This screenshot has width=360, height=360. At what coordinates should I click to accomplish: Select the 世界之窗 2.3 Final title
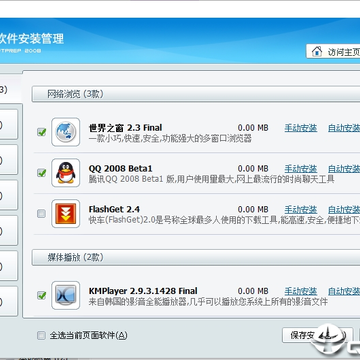pos(125,128)
